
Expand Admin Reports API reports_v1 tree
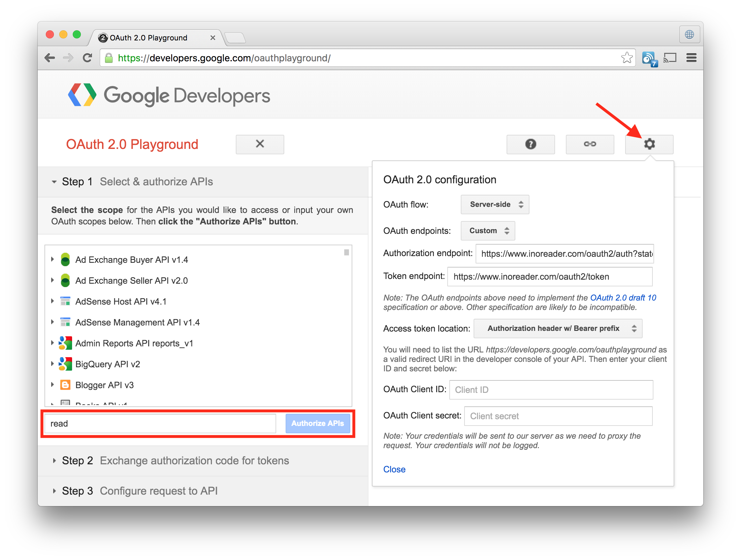pos(53,343)
